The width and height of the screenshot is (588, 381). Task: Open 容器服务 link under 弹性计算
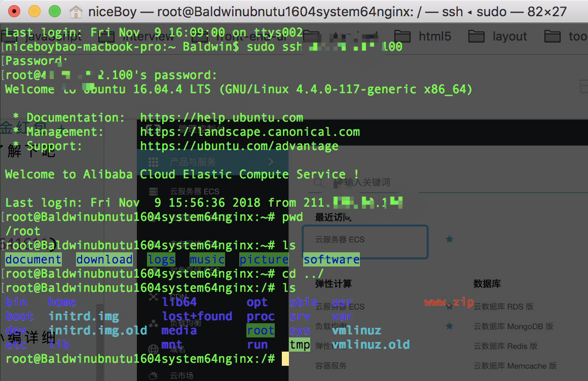click(330, 366)
